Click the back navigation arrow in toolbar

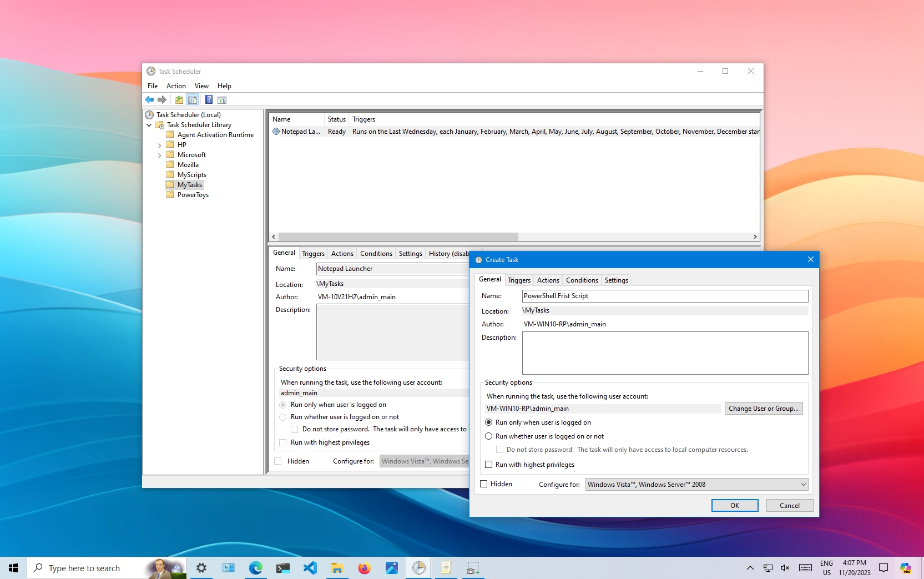(149, 99)
